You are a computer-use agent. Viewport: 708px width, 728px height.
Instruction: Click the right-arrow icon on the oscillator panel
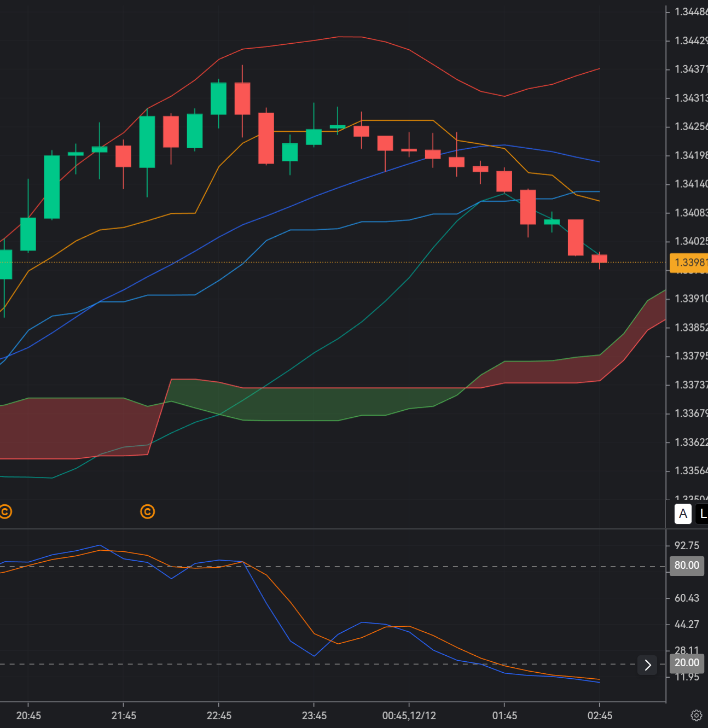(x=647, y=665)
